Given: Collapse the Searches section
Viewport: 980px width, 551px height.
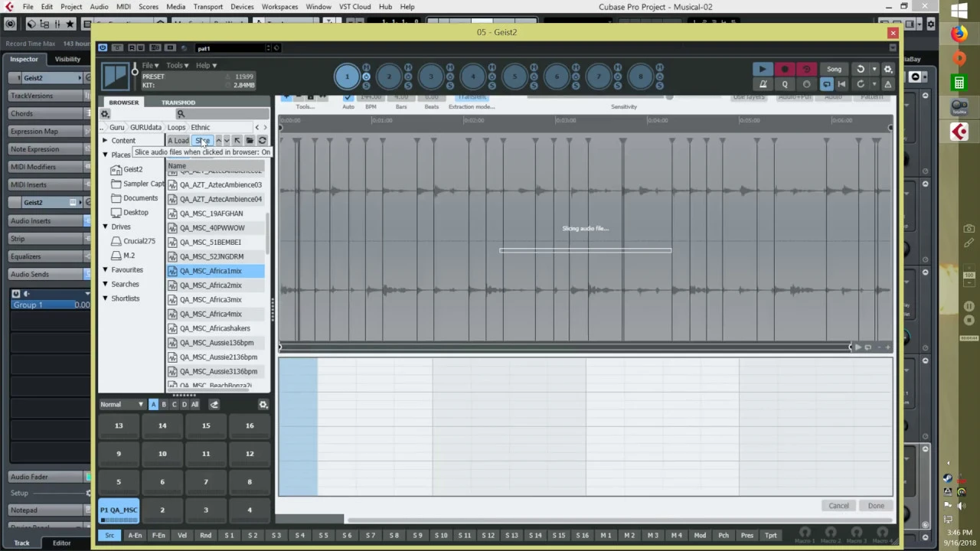Looking at the screenshot, I should pyautogui.click(x=105, y=284).
